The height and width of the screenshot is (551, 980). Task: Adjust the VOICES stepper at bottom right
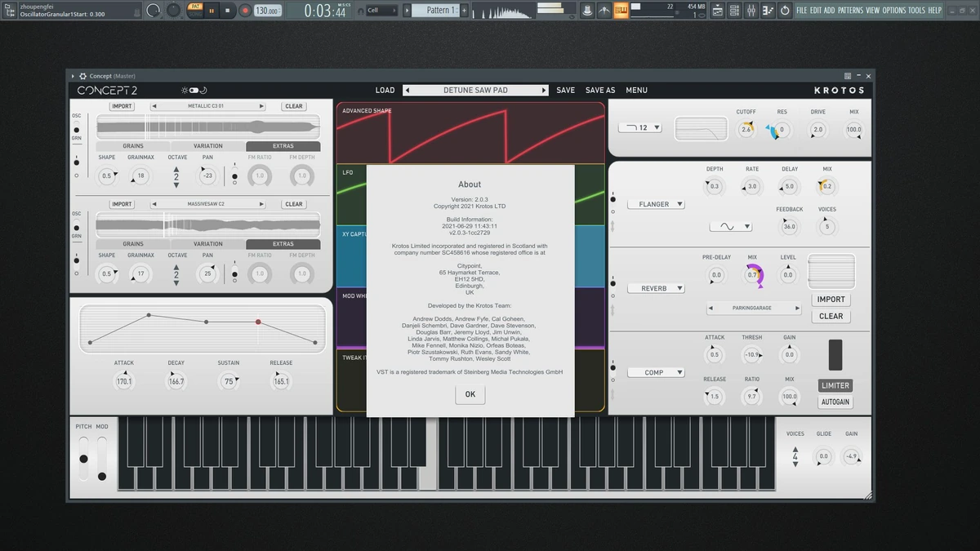coord(795,456)
